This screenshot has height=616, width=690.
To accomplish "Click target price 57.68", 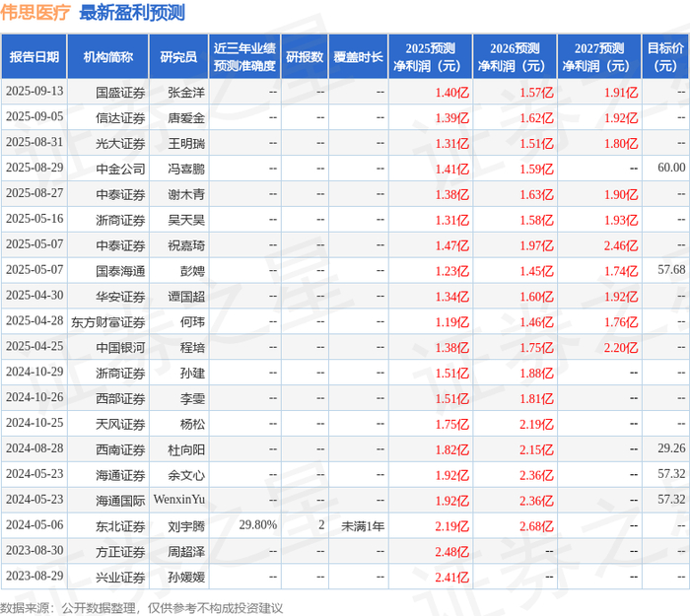I will tap(671, 270).
